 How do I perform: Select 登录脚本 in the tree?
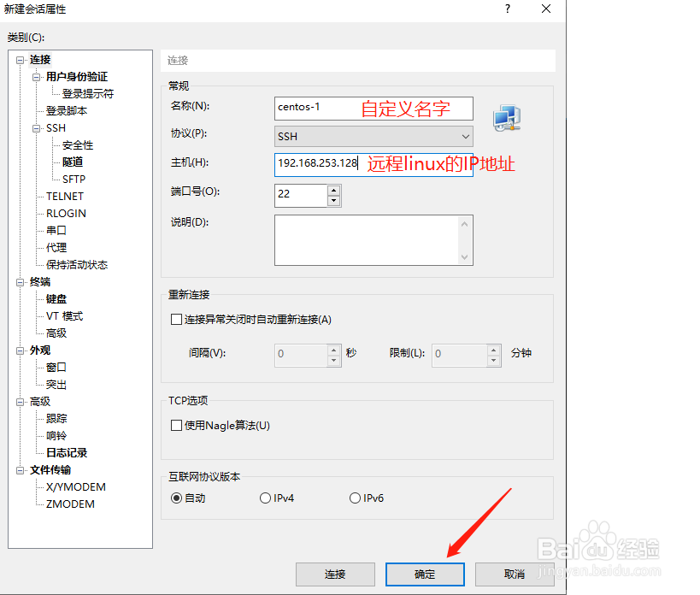(x=67, y=110)
